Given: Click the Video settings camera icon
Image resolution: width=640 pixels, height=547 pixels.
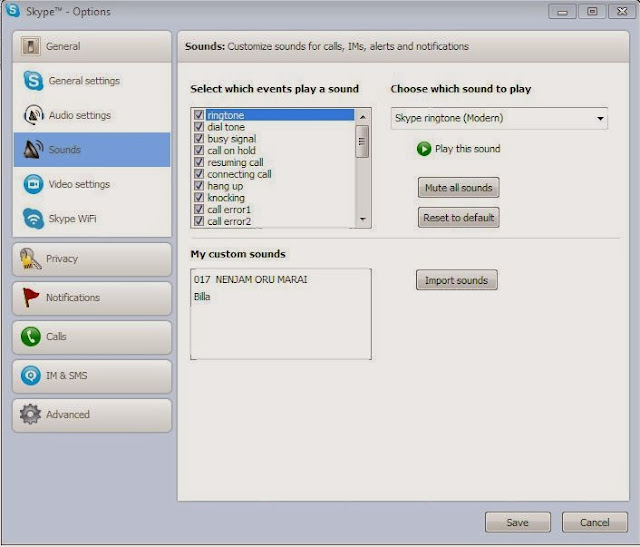Looking at the screenshot, I should 33,184.
